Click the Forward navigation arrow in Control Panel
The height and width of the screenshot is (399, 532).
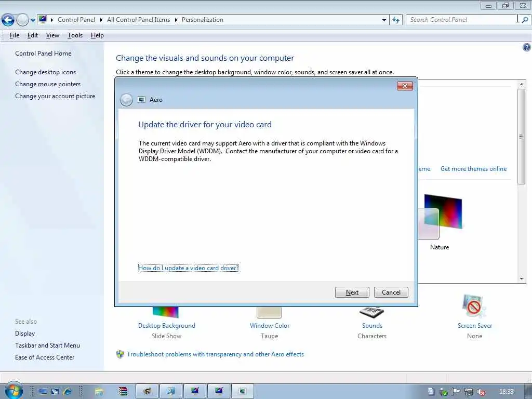[x=22, y=20]
